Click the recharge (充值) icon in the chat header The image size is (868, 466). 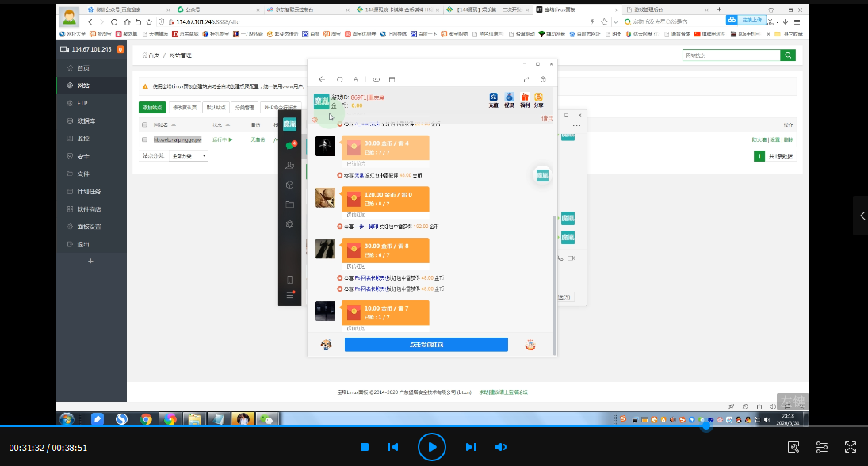click(494, 98)
